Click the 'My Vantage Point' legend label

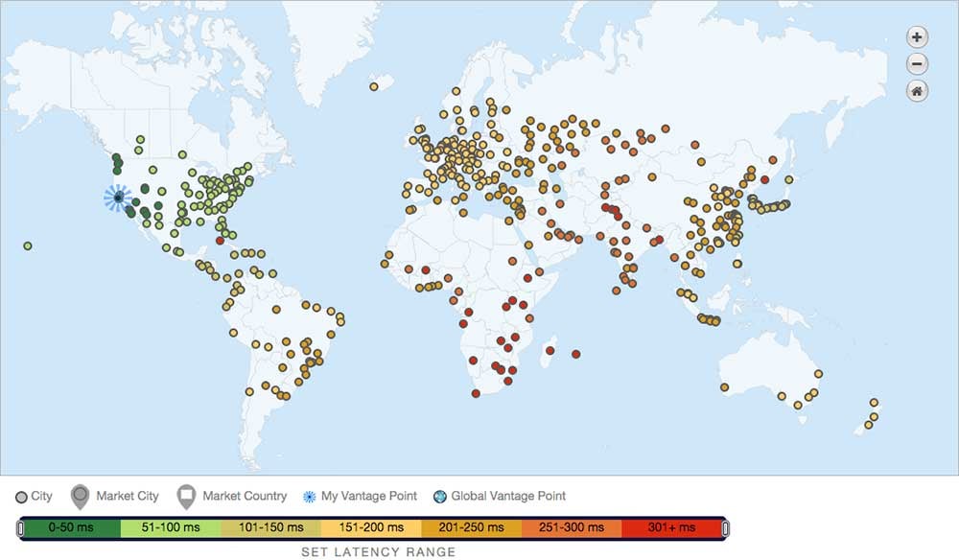(x=369, y=496)
